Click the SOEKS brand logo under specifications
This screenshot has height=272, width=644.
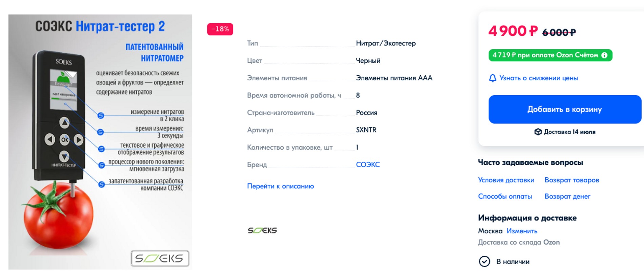pos(262,231)
